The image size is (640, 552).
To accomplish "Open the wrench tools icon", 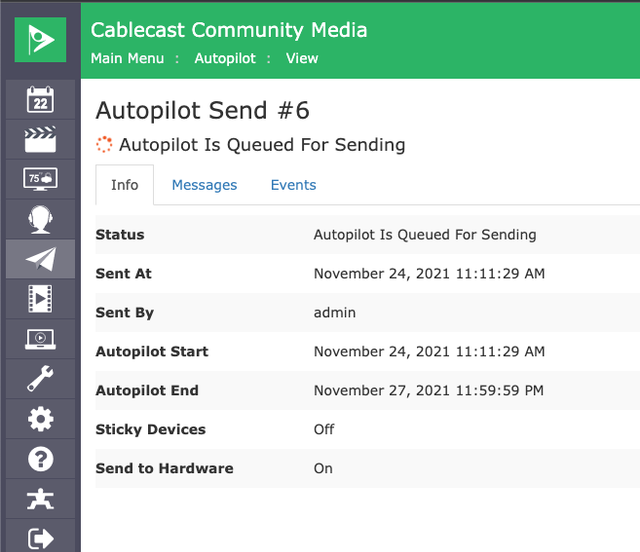I will click(40, 378).
